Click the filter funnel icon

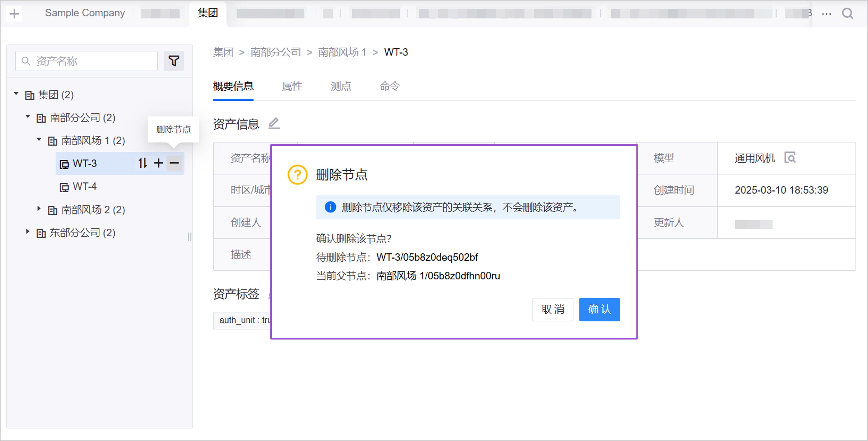174,61
